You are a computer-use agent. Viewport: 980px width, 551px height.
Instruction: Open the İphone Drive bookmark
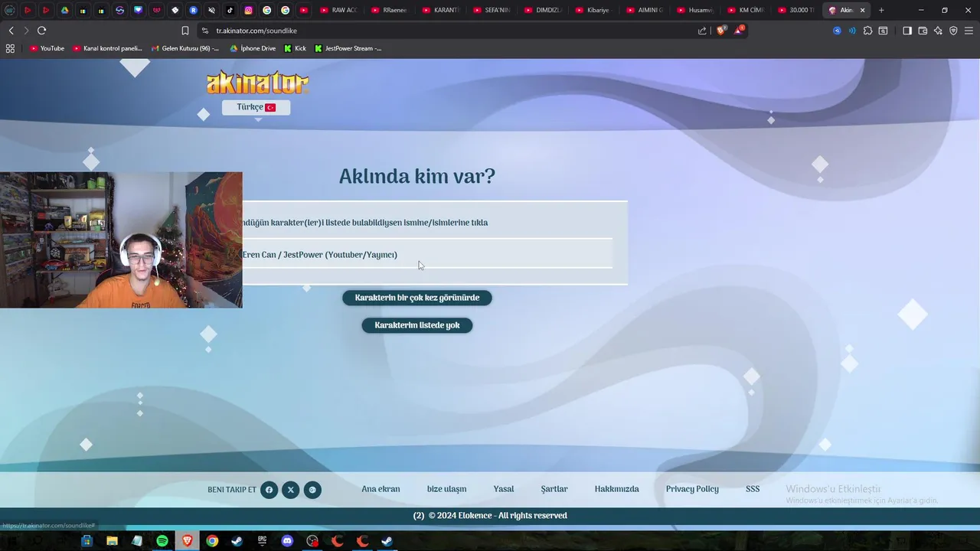(x=253, y=48)
